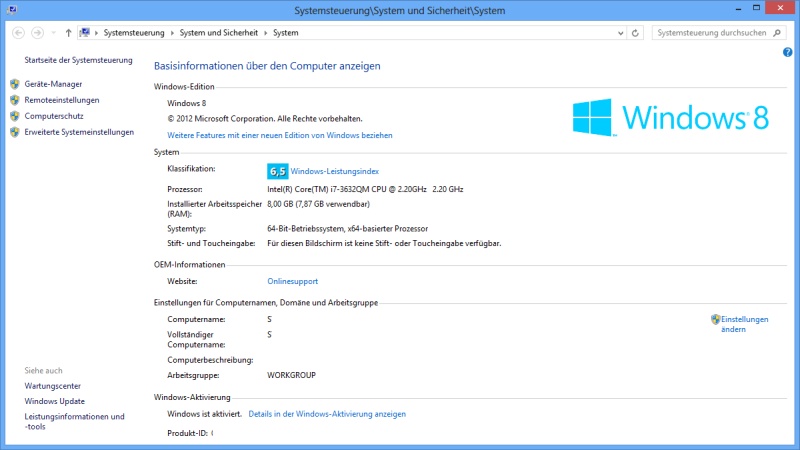Click the shield icon beside Computerschutz

pos(15,116)
